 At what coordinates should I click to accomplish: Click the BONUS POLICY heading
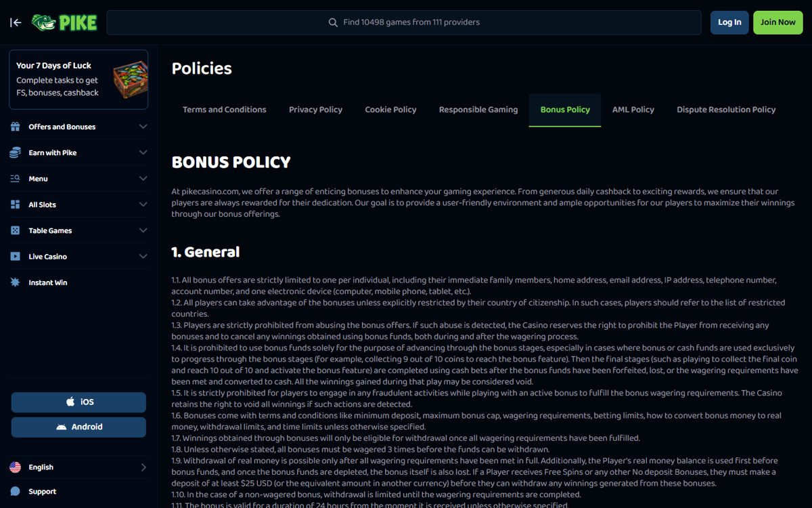point(231,163)
